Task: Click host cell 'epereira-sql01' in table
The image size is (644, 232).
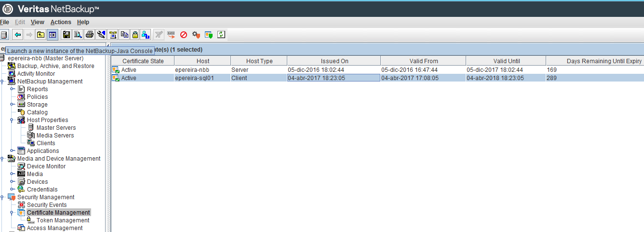Action: [202, 78]
